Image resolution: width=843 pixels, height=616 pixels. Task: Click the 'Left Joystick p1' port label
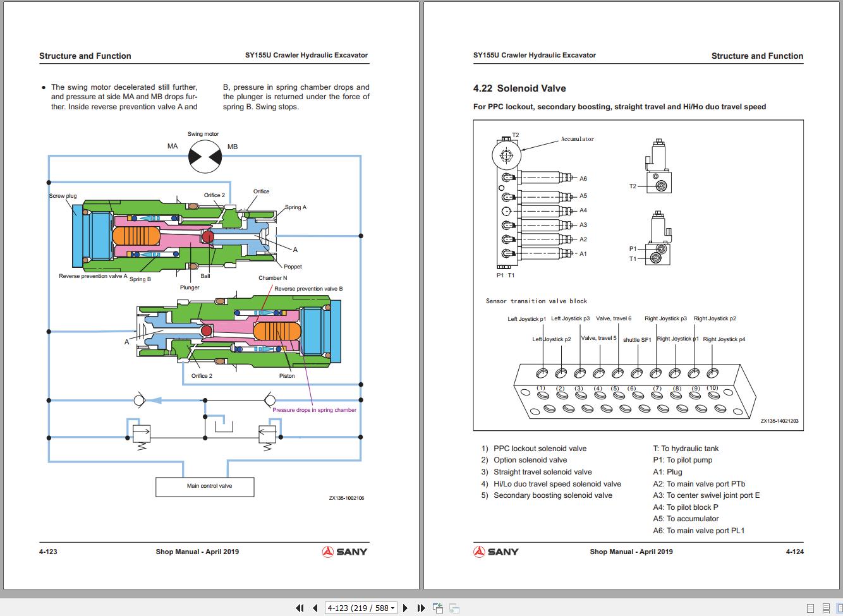point(527,319)
